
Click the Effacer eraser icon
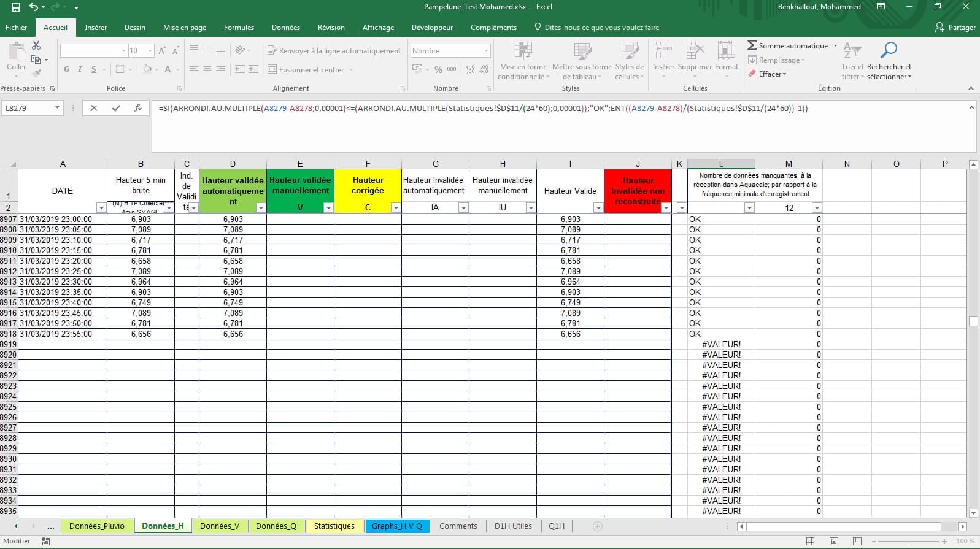coord(752,74)
